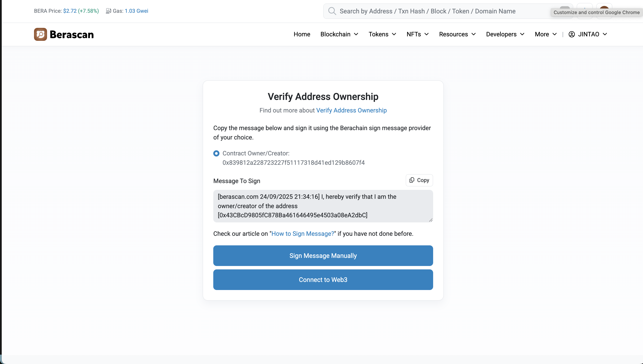Open the More dropdown menu
The height and width of the screenshot is (364, 643).
click(x=546, y=34)
